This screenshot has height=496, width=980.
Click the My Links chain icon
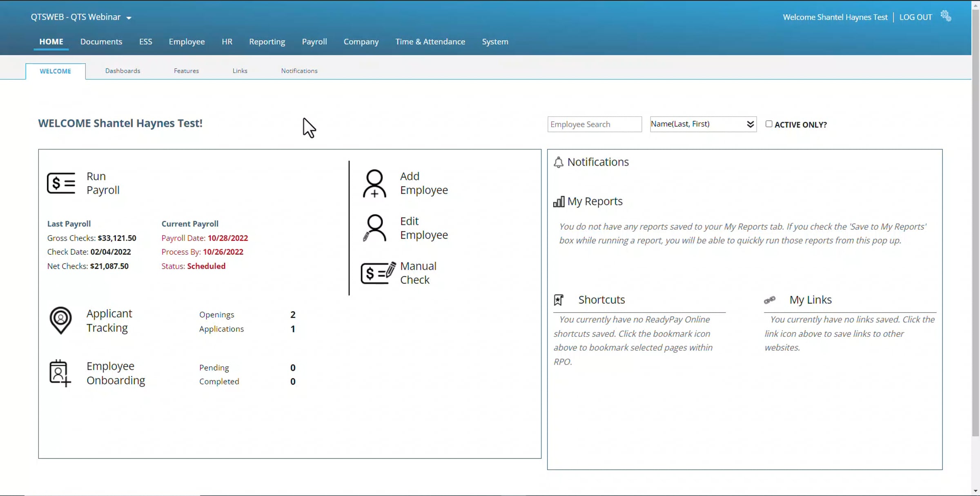point(769,300)
